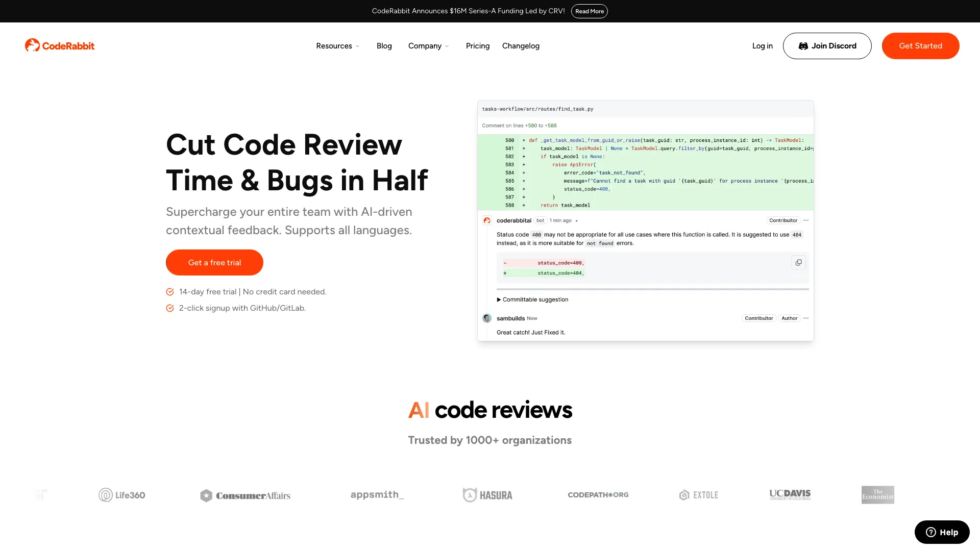Screen dimensions: 980x551
Task: Click the CodeRabbit logo icon
Action: 32,45
